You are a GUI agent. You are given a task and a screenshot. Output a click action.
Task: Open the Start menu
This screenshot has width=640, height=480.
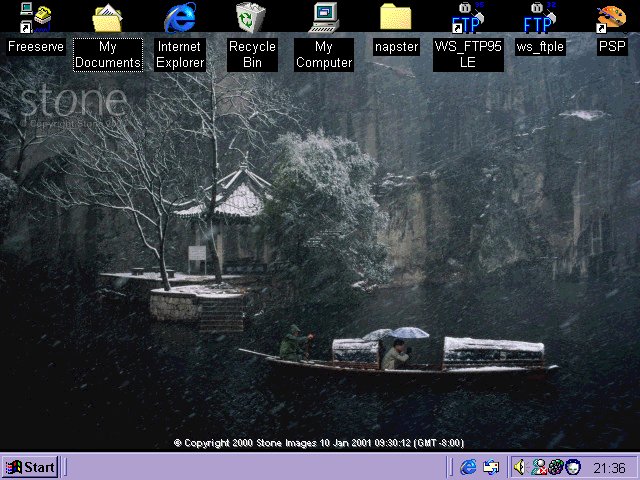coord(30,467)
